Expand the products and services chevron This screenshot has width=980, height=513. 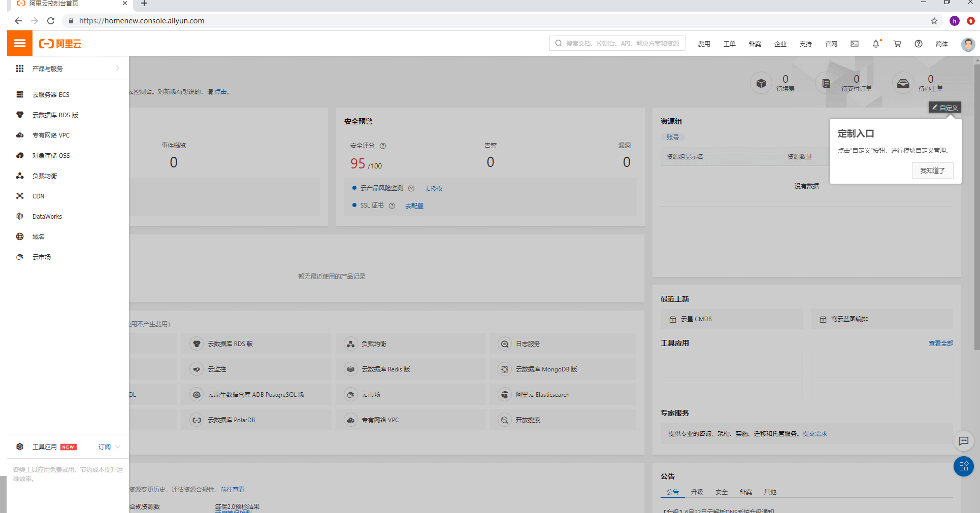pyautogui.click(x=117, y=69)
